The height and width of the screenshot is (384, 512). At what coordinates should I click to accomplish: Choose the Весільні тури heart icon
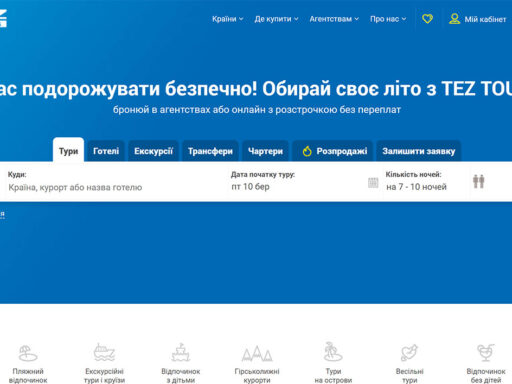tap(410, 352)
